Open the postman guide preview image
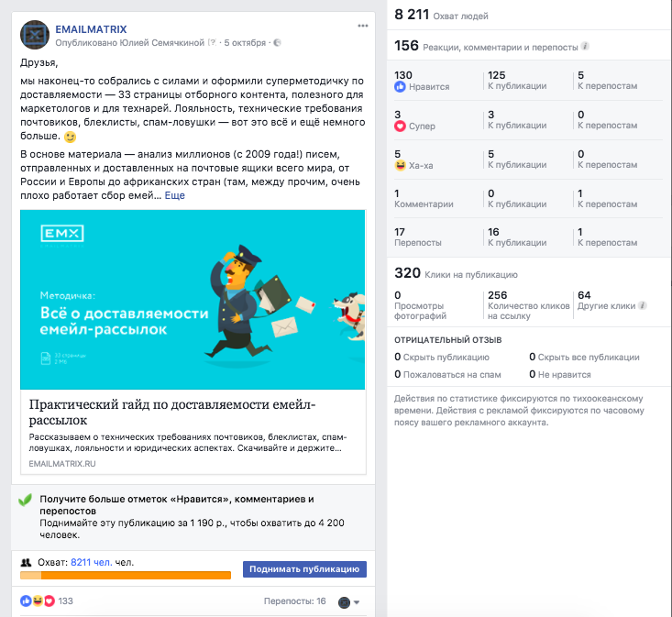This screenshot has height=617, width=672. point(193,300)
